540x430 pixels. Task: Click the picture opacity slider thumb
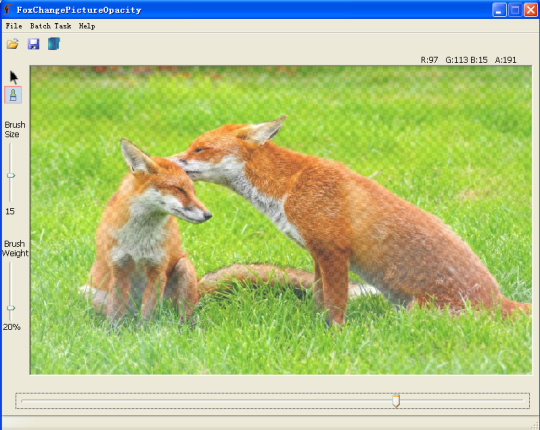click(396, 401)
